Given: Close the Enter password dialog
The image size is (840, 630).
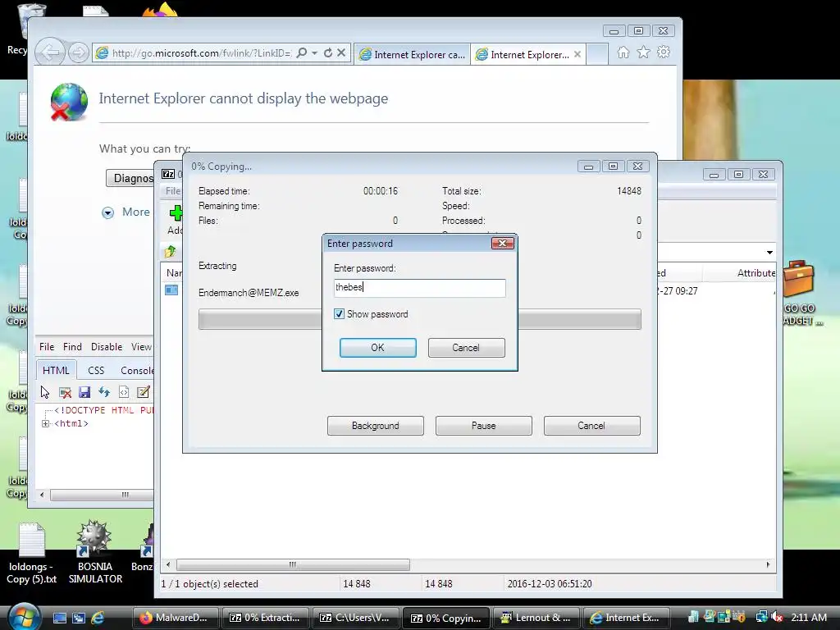Looking at the screenshot, I should tap(503, 244).
